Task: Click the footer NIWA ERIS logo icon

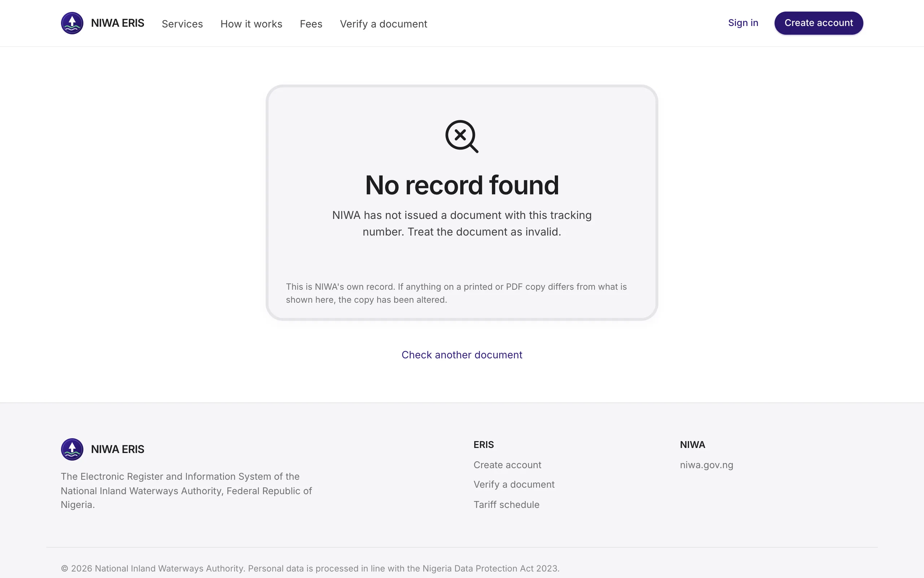Action: pyautogui.click(x=72, y=449)
